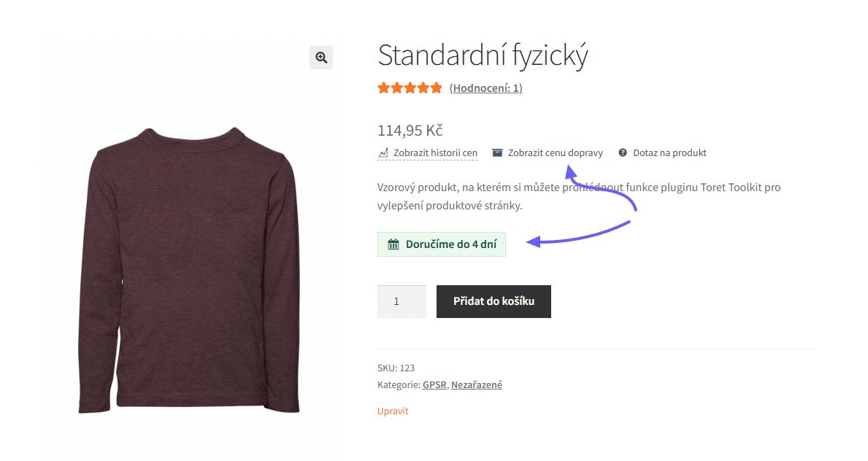Click the maroon sweater product image
This screenshot has height=461, width=868.
click(195, 270)
